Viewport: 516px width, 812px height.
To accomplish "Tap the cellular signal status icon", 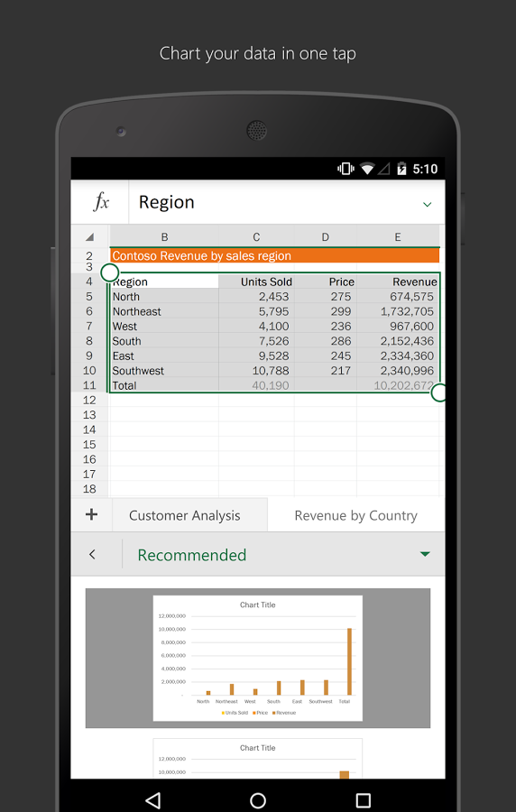I will coord(383,169).
